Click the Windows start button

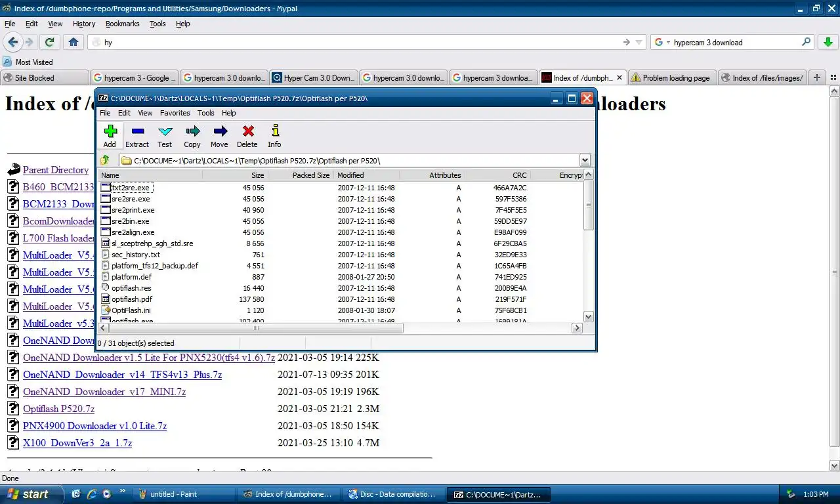pos(32,494)
